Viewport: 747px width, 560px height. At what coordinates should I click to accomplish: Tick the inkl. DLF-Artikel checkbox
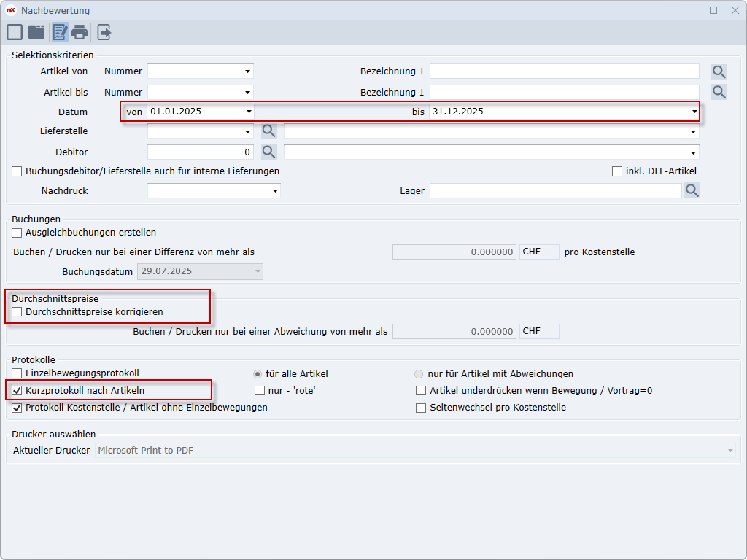pos(617,171)
